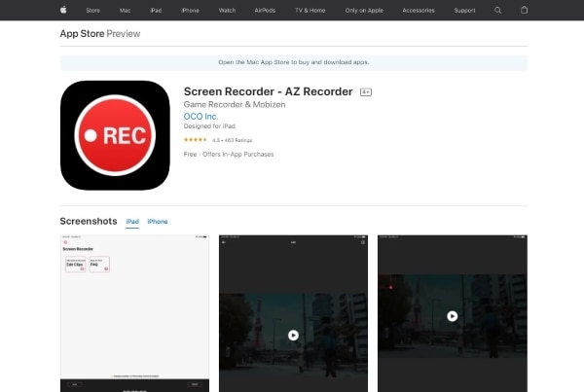Click the five-star rating icons
Viewport: 584px width, 392px height.
pos(196,140)
